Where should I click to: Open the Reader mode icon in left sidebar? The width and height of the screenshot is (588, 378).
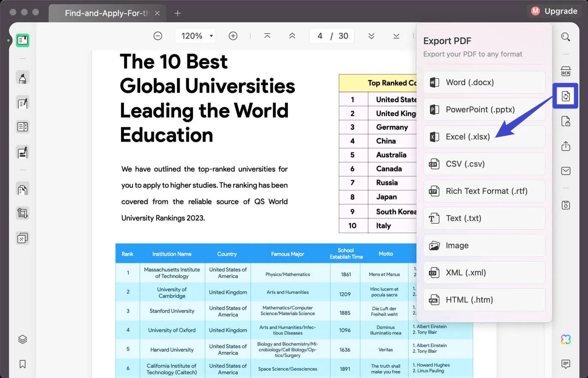coord(23,40)
